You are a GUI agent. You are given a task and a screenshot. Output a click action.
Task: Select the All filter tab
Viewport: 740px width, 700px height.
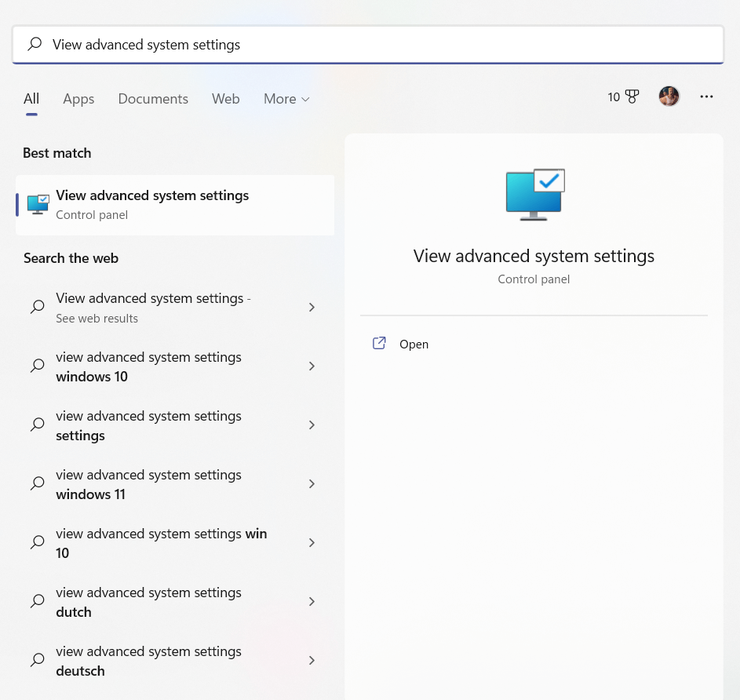click(31, 99)
